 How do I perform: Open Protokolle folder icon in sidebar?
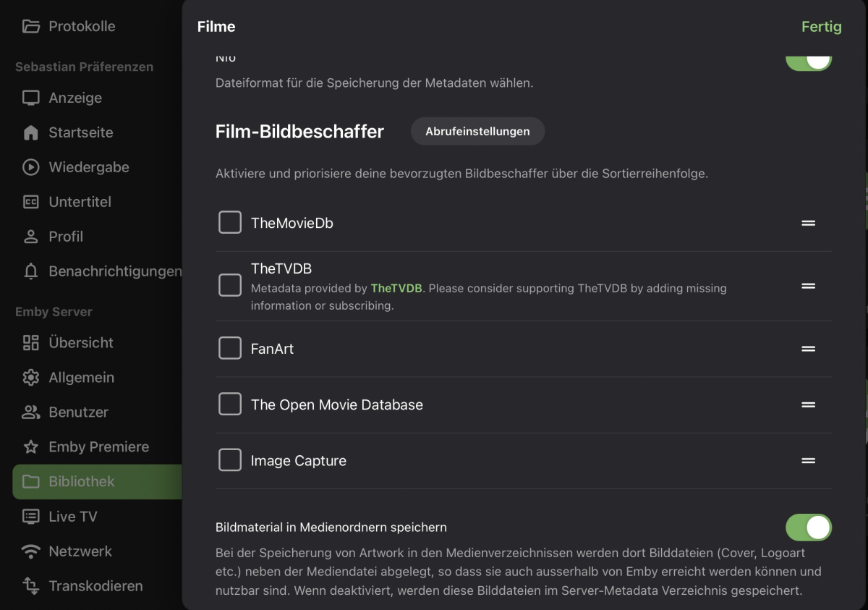[x=30, y=26]
